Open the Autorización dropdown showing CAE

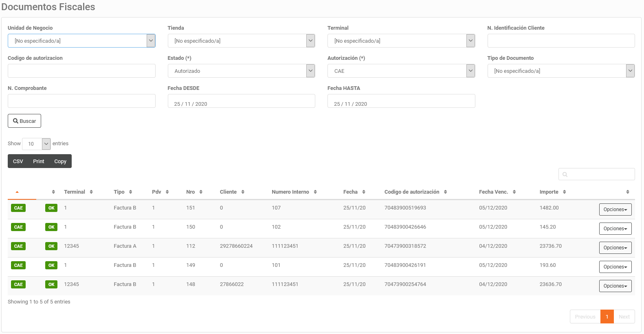tap(401, 71)
